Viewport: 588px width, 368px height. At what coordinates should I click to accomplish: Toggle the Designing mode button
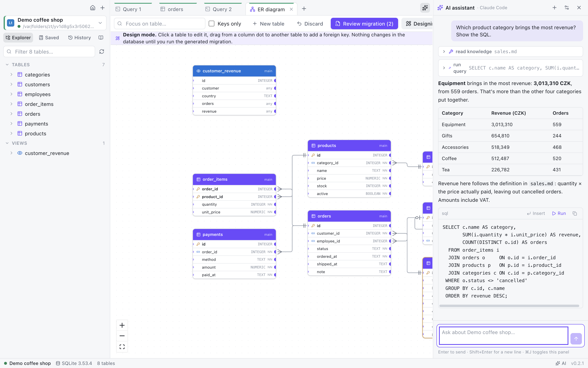pos(417,24)
